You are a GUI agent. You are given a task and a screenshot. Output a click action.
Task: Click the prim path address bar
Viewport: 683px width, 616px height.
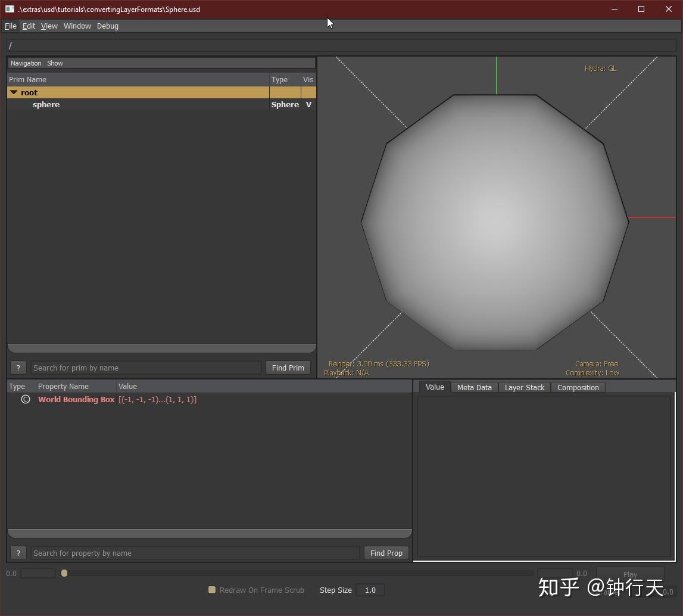[342, 45]
